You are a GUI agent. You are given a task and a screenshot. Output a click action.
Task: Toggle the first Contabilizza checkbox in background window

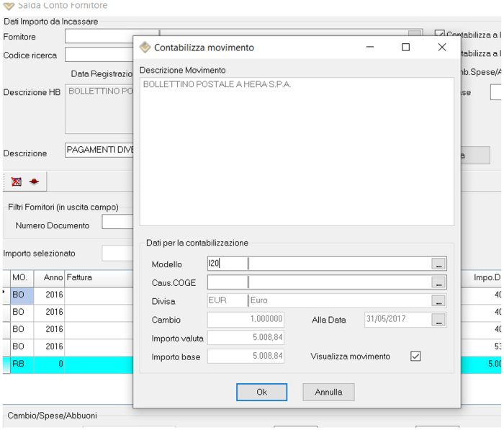pos(439,34)
